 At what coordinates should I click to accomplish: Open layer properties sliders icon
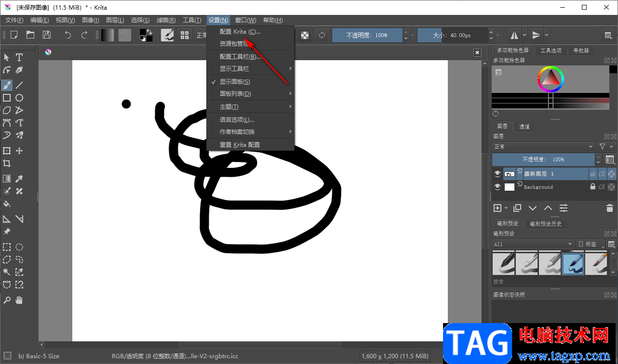tap(564, 208)
